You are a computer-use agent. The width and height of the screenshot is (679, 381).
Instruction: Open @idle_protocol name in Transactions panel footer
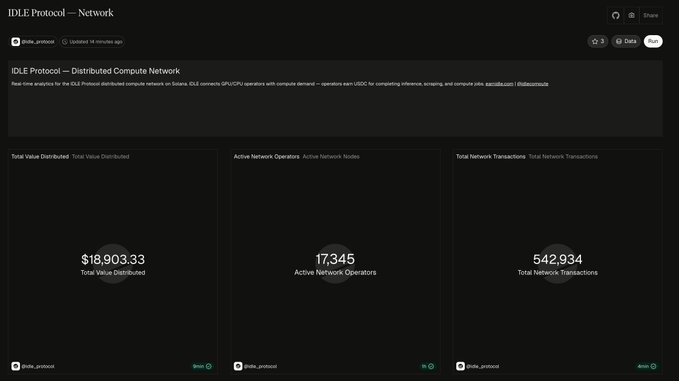pos(482,366)
